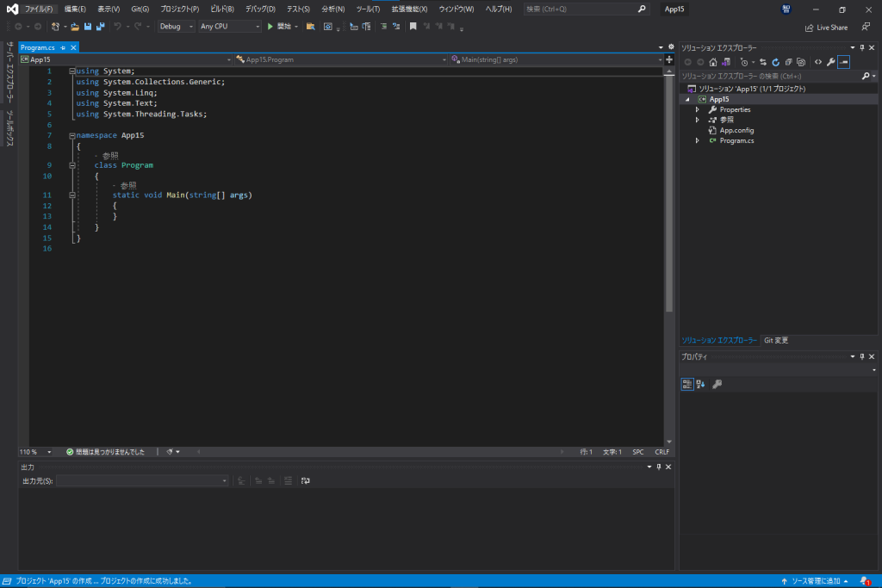Open the ビルド(B) menu
This screenshot has width=882, height=588.
click(221, 9)
